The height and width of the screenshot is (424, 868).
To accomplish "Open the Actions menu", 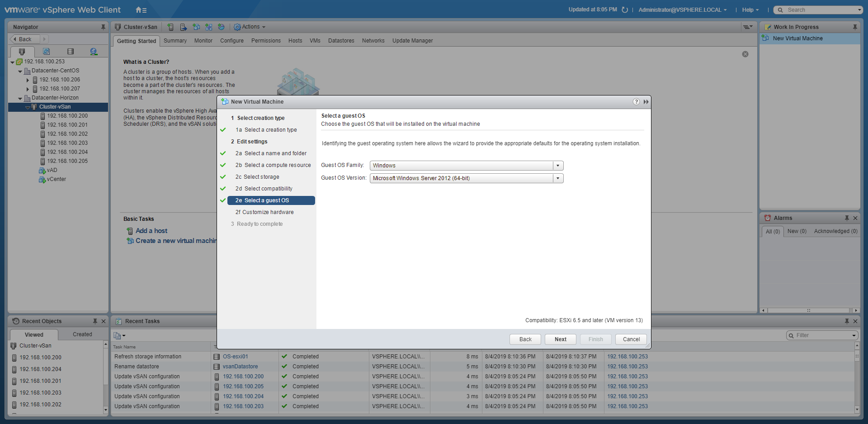I will point(250,27).
